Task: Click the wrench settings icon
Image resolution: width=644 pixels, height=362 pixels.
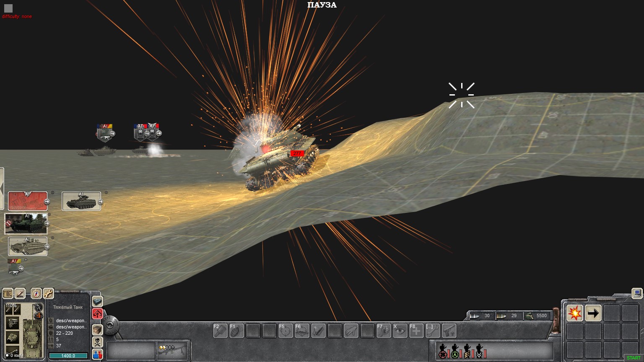Action: pos(48,293)
